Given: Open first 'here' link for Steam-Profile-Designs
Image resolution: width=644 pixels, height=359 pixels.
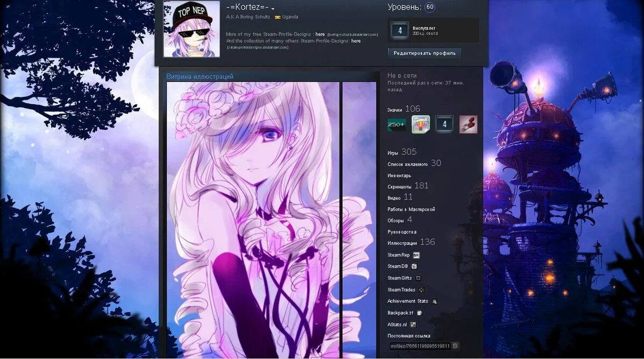Looking at the screenshot, I should click(x=320, y=34).
